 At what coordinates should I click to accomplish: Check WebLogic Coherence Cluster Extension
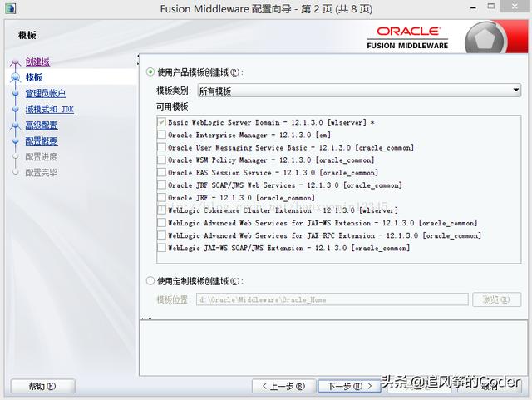[x=162, y=210]
